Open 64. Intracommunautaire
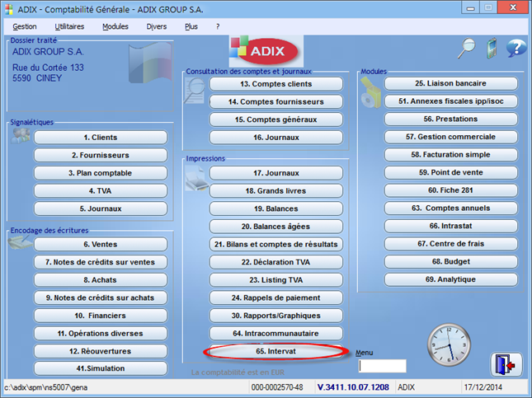This screenshot has height=398, width=532. [x=276, y=333]
